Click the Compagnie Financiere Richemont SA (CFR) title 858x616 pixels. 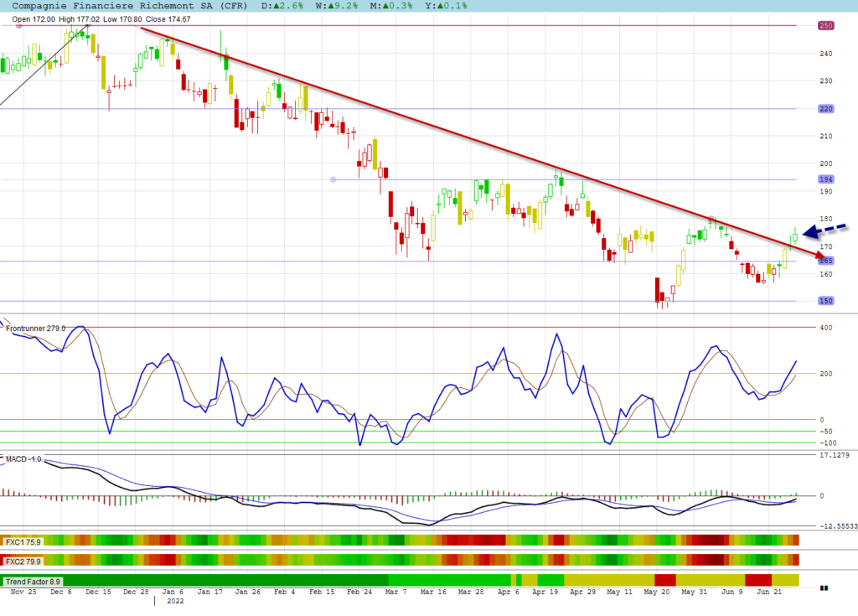[129, 6]
